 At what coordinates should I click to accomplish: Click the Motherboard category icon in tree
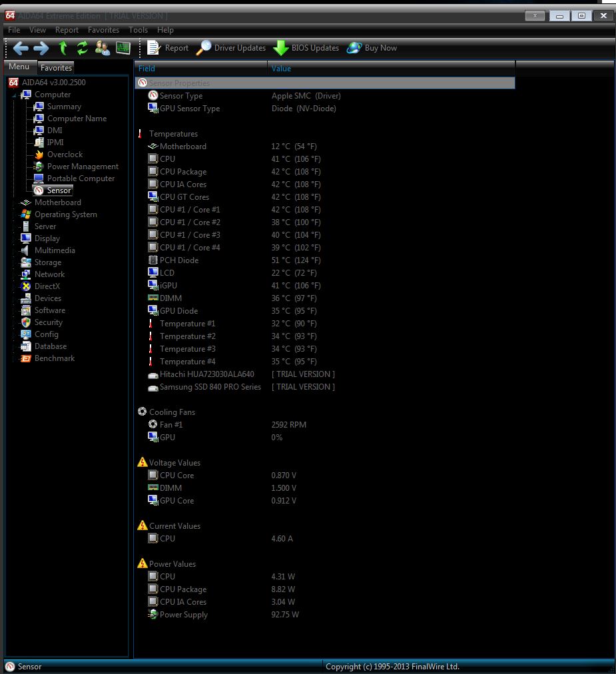[x=26, y=202]
